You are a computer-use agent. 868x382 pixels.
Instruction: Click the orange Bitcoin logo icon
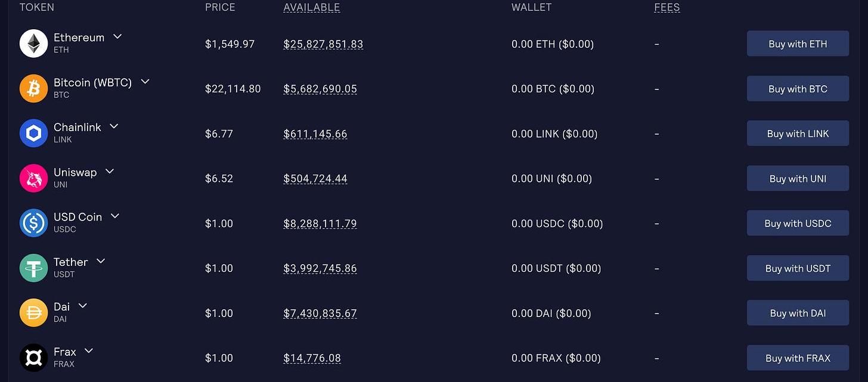(33, 89)
